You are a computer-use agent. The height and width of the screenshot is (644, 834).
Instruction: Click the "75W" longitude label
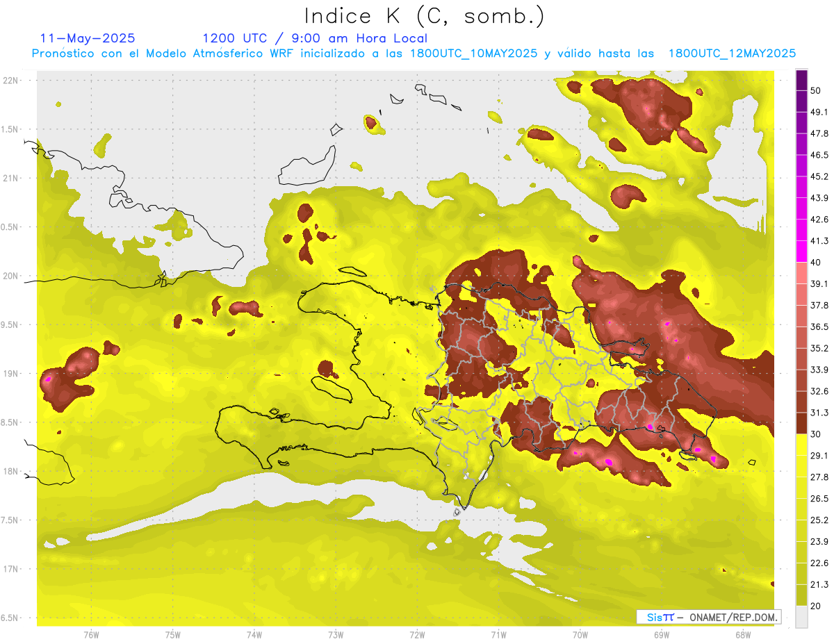173,635
